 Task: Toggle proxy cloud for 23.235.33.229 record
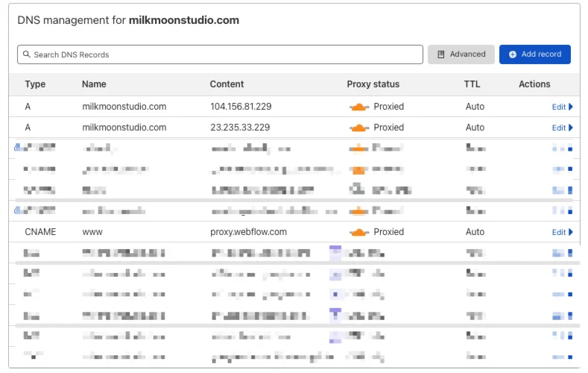359,128
